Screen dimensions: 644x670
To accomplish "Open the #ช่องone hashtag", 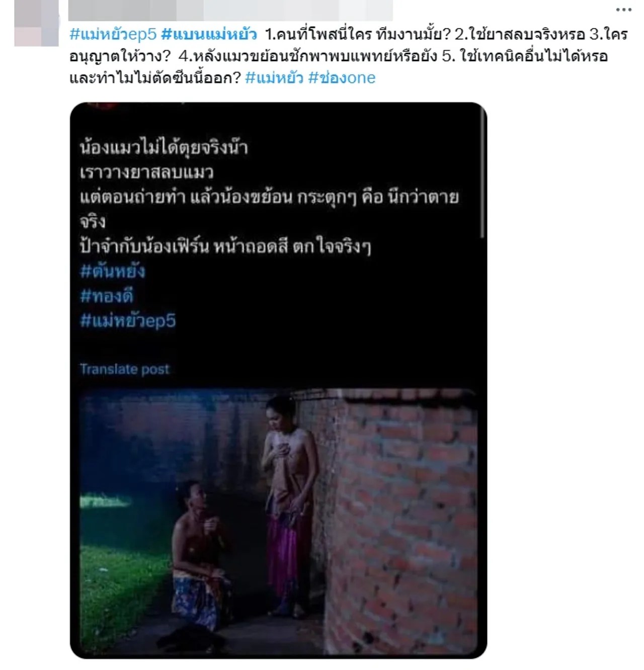I will (x=342, y=77).
